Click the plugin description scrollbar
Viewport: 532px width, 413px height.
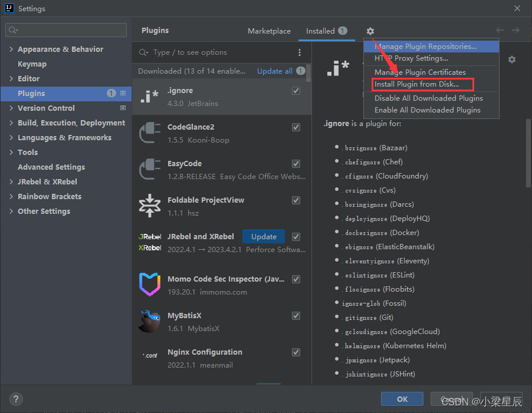click(528, 153)
